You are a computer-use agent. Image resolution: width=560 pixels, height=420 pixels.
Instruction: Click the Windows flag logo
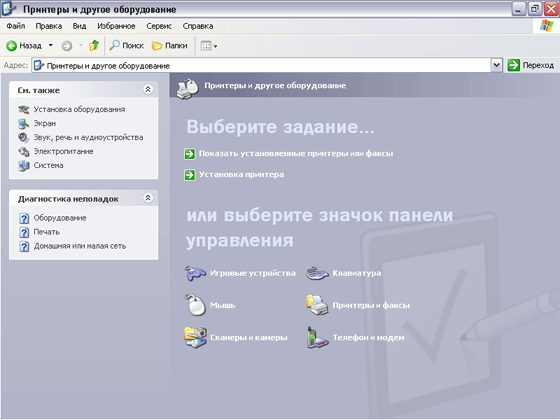tap(546, 26)
